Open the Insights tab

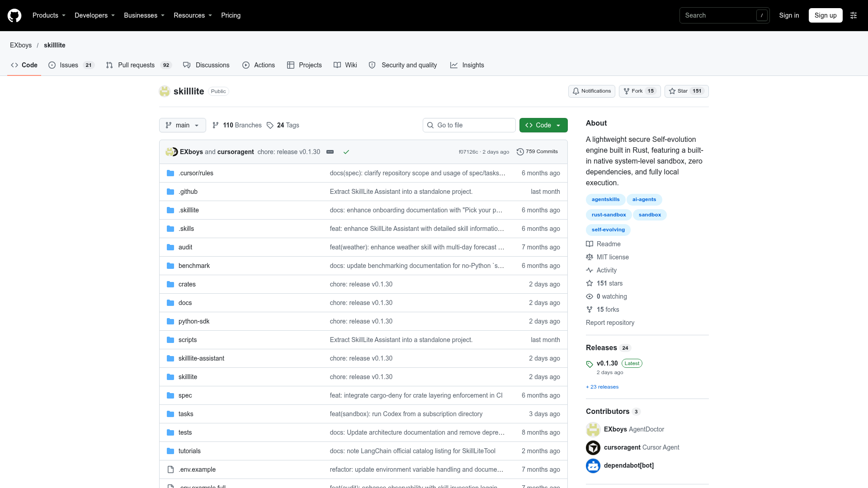467,65
